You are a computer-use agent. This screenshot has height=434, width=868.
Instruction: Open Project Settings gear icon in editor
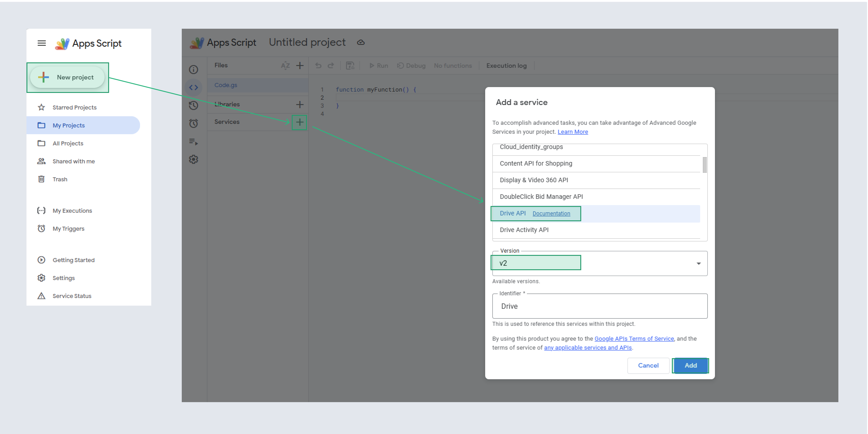click(x=193, y=159)
